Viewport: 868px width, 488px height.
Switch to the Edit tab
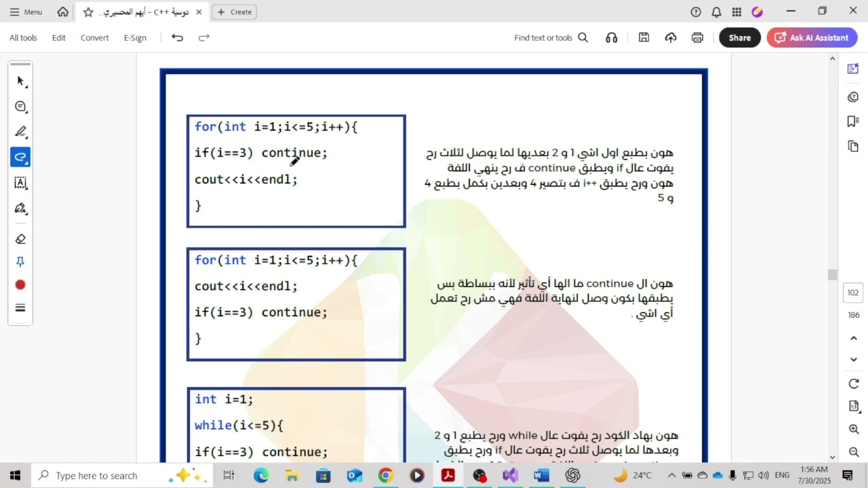pyautogui.click(x=59, y=38)
